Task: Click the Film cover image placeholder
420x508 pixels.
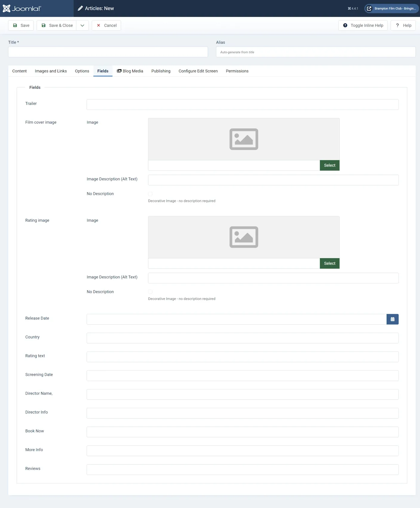Action: tap(243, 139)
